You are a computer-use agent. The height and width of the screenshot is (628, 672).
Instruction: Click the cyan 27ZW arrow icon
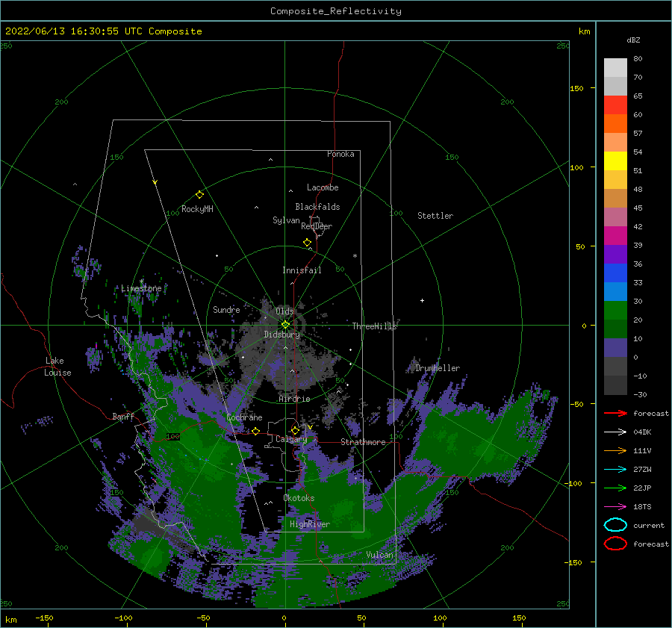tap(615, 470)
